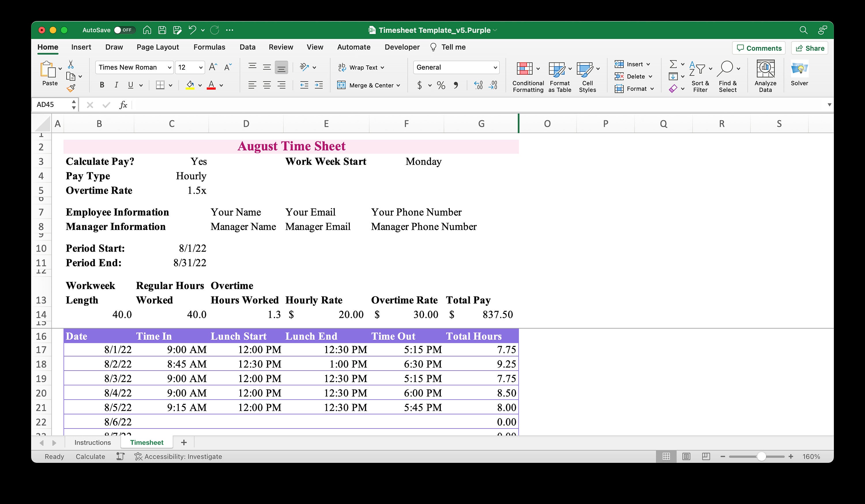Click the Comments button
This screenshot has width=865, height=504.
point(759,48)
